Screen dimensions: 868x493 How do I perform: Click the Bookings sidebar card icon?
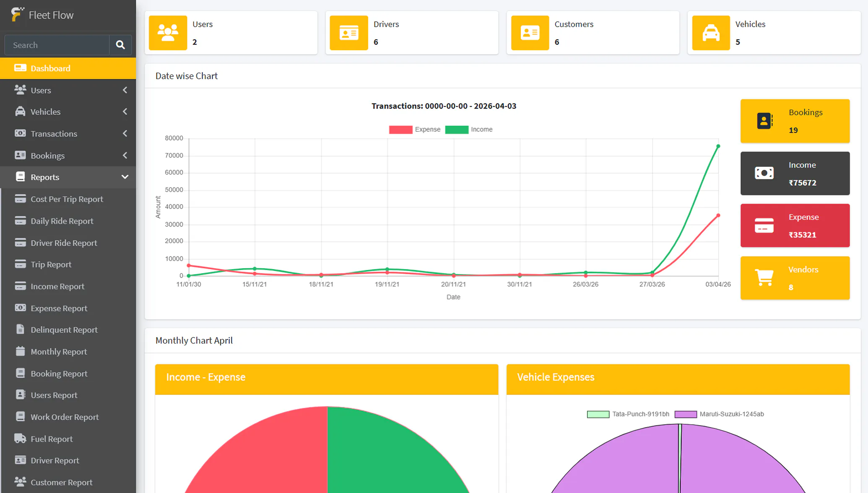(x=20, y=155)
